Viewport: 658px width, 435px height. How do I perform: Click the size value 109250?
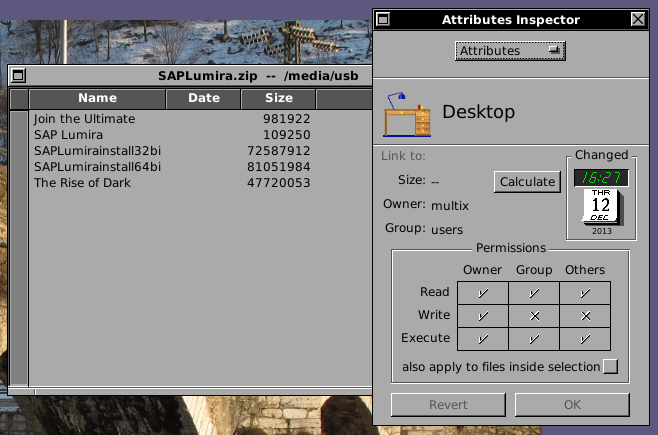pyautogui.click(x=287, y=135)
